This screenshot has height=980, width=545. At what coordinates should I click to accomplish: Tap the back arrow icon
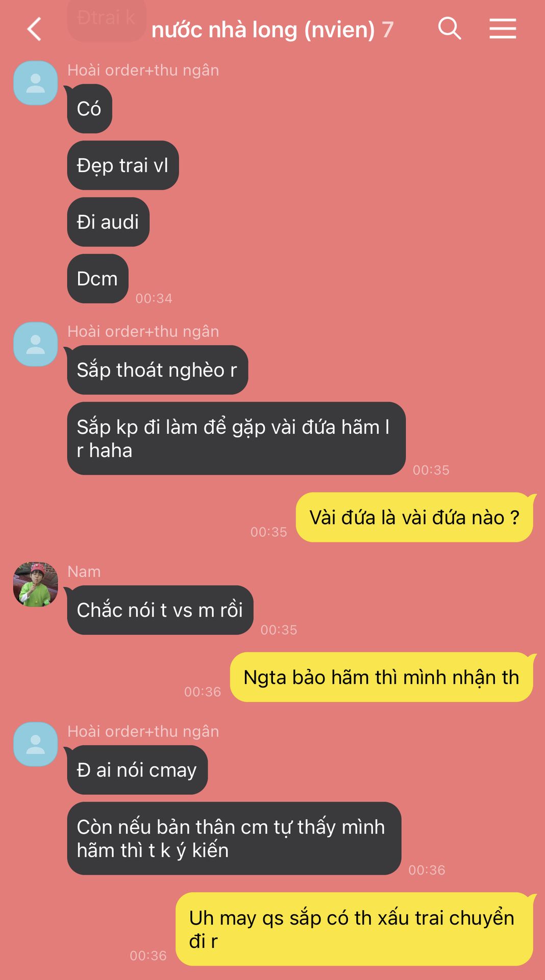(34, 29)
